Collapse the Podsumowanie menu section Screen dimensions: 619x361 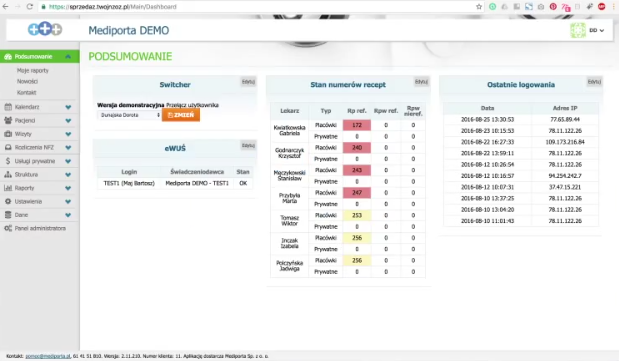coord(68,56)
